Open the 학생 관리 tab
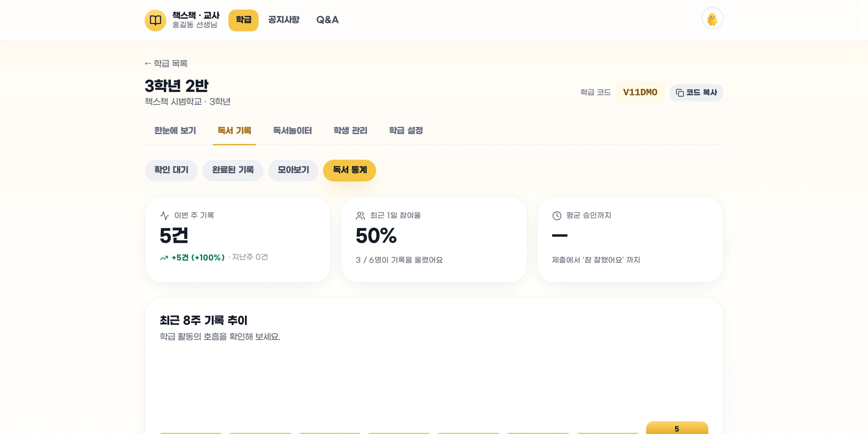Viewport: 868px width, 434px height. [x=350, y=130]
